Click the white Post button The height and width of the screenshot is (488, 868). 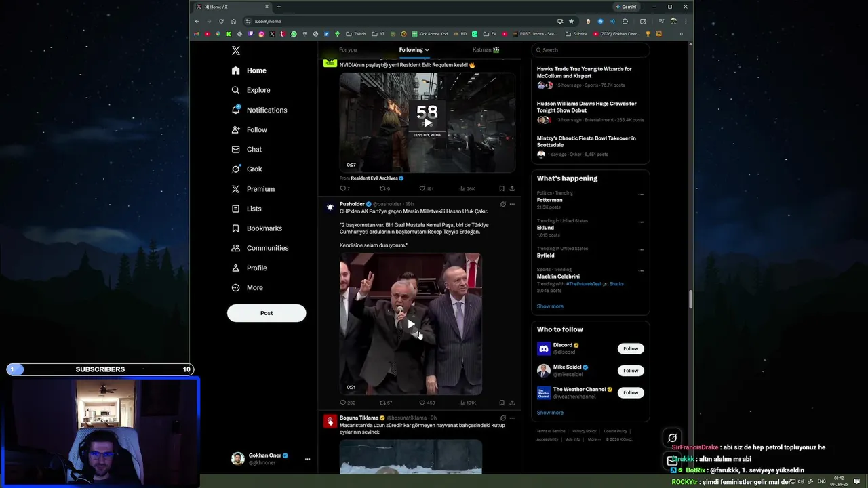[267, 313]
